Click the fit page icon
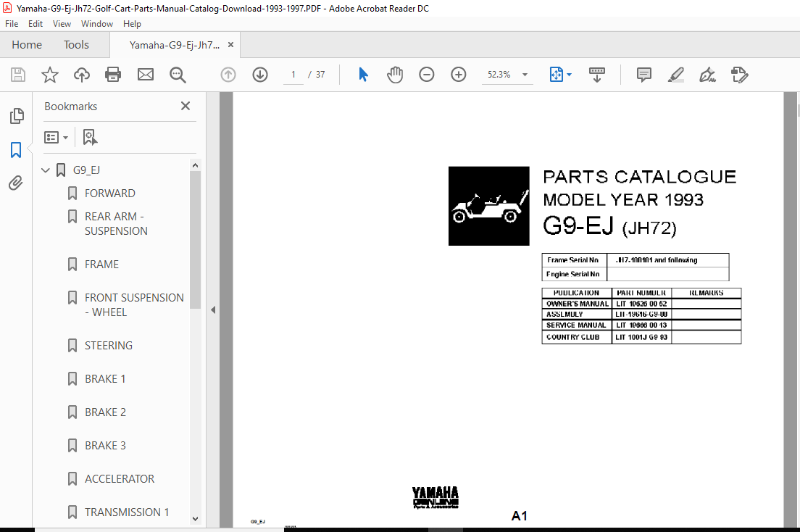Viewport: 800px width, 532px height. pyautogui.click(x=556, y=75)
